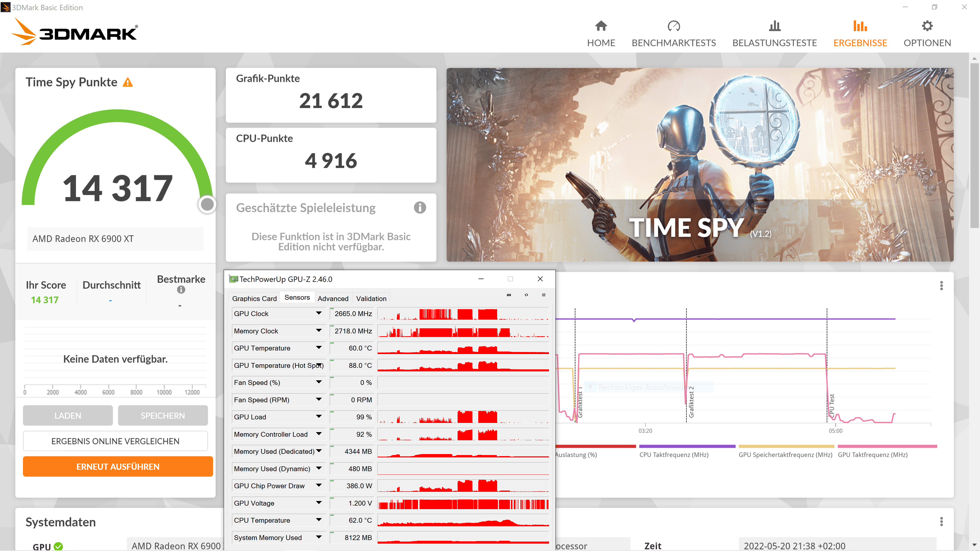980x551 pixels.
Task: Switch to the Sensors tab
Action: pos(297,297)
